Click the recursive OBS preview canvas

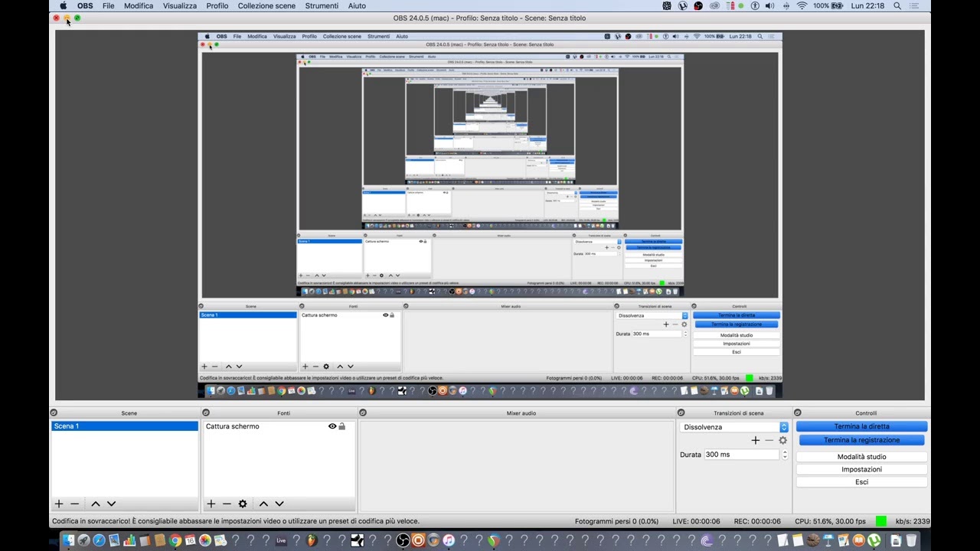point(490,215)
